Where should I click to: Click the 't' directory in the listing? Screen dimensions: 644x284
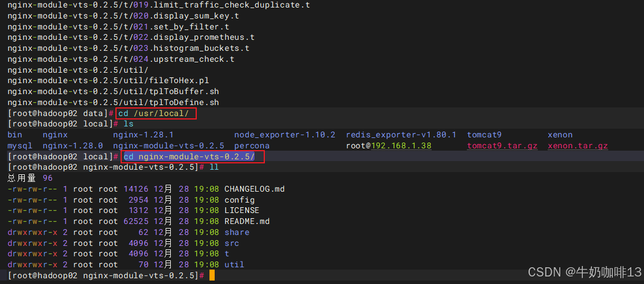coord(227,253)
